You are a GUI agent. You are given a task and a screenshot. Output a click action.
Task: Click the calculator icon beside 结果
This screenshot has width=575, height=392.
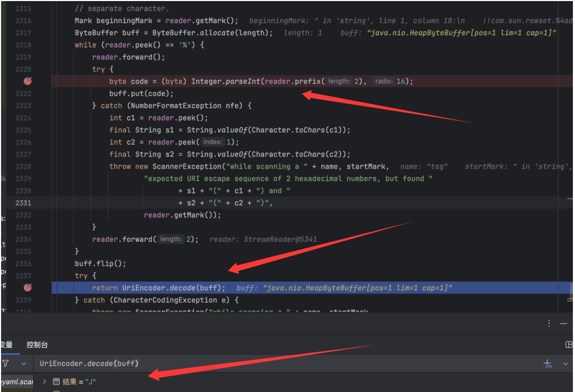tap(56, 381)
